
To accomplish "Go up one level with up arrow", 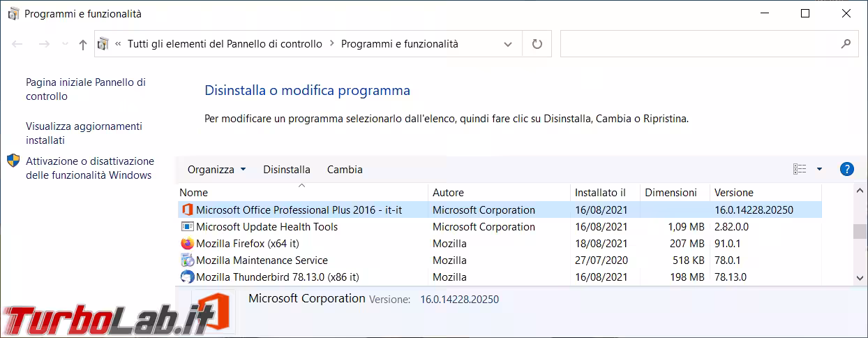I will (83, 45).
